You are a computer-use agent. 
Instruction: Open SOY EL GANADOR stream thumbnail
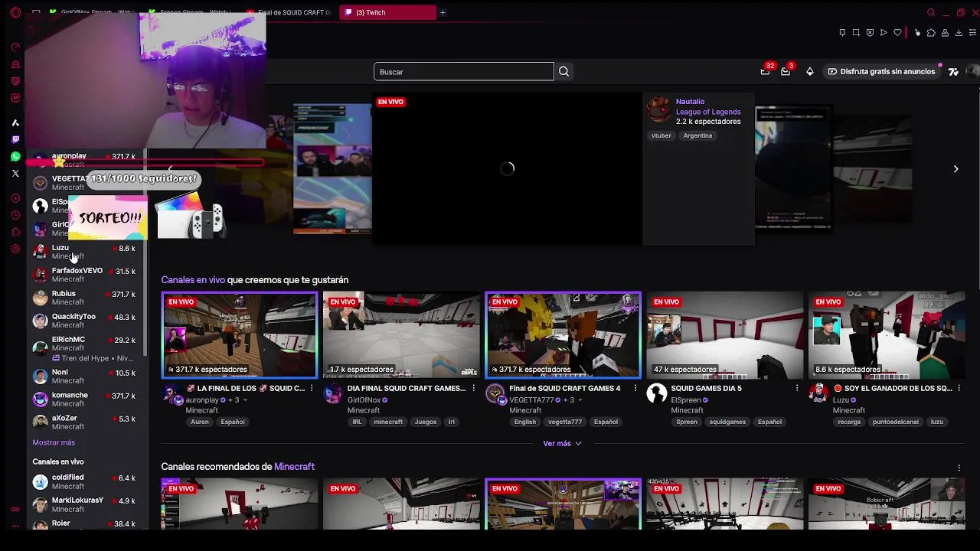887,336
